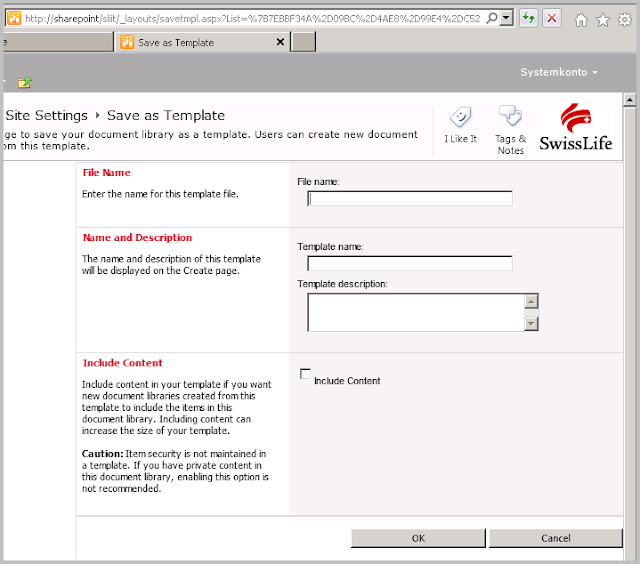Image resolution: width=640 pixels, height=564 pixels.
Task: Open Favorites star icon
Action: [x=603, y=19]
